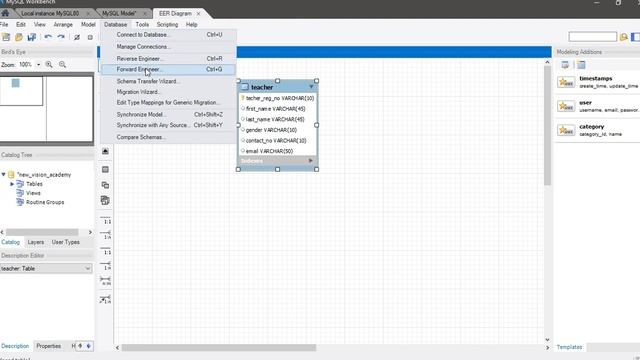Image resolution: width=640 pixels, height=360 pixels.
Task: Click the Open Model folder icon
Action: coord(19,38)
